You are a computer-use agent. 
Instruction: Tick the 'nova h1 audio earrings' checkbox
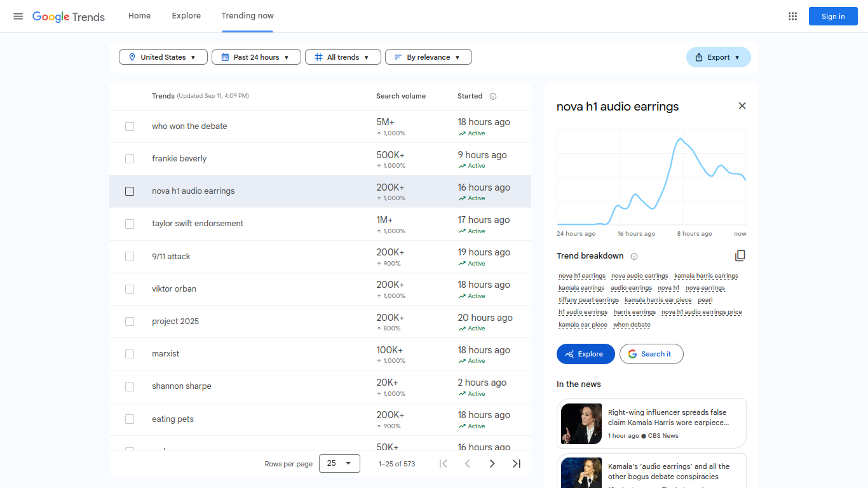(x=130, y=191)
